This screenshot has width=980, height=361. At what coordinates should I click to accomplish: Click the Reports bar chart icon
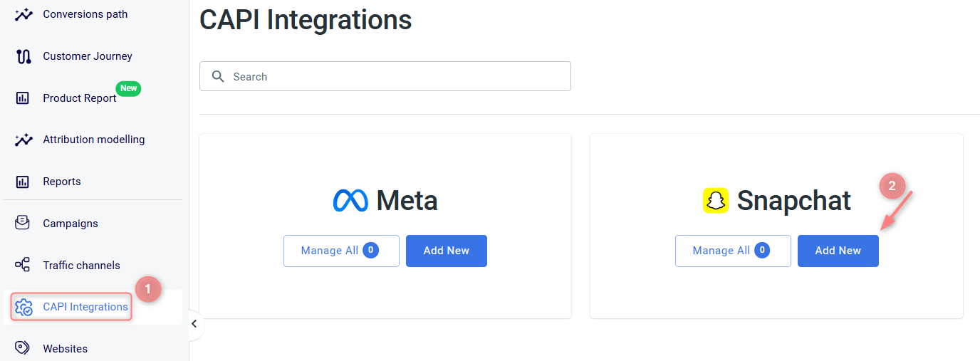point(23,182)
